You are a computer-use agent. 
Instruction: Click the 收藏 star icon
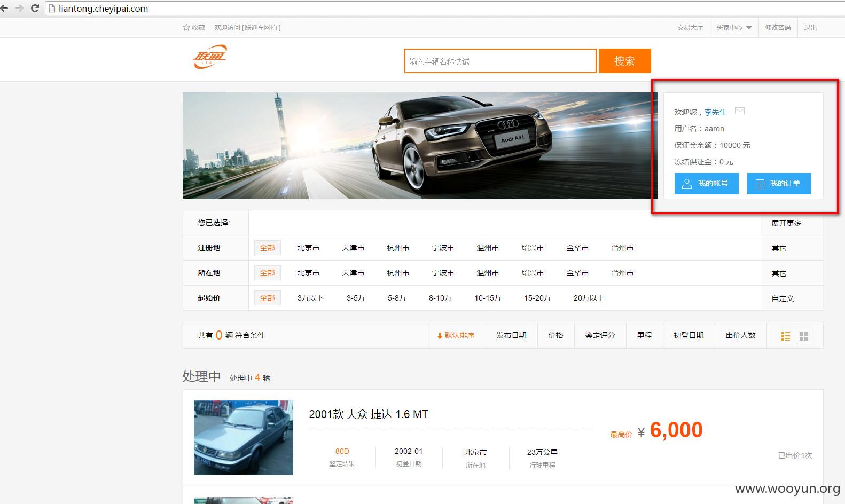[186, 27]
